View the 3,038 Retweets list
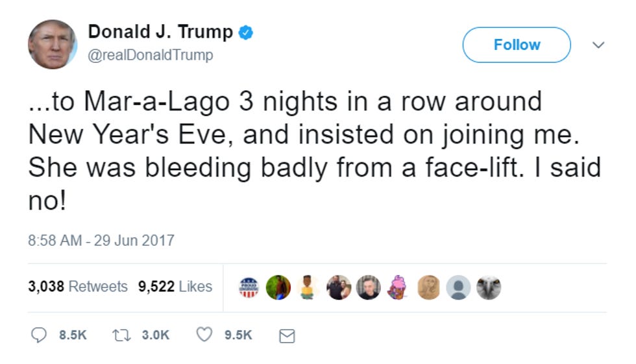Screen dimensions: 636x364 point(78,286)
